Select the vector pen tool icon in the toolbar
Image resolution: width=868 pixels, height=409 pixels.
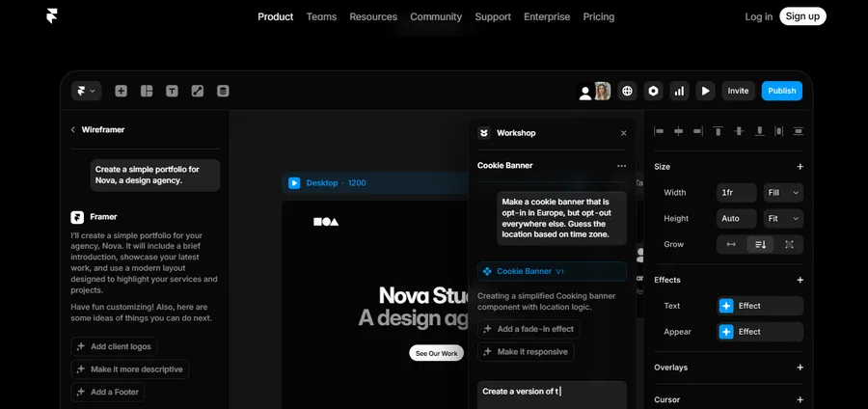tap(198, 92)
